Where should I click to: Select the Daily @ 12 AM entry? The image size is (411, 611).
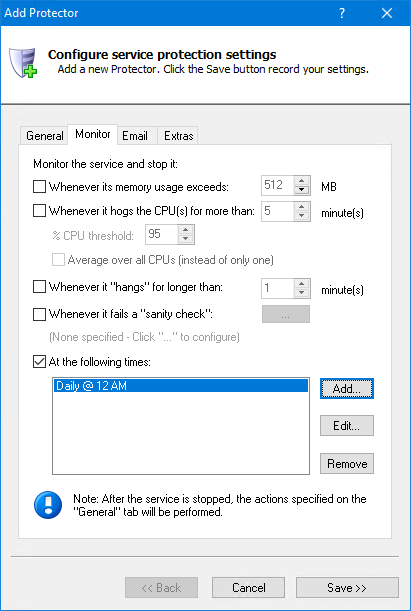[181, 386]
